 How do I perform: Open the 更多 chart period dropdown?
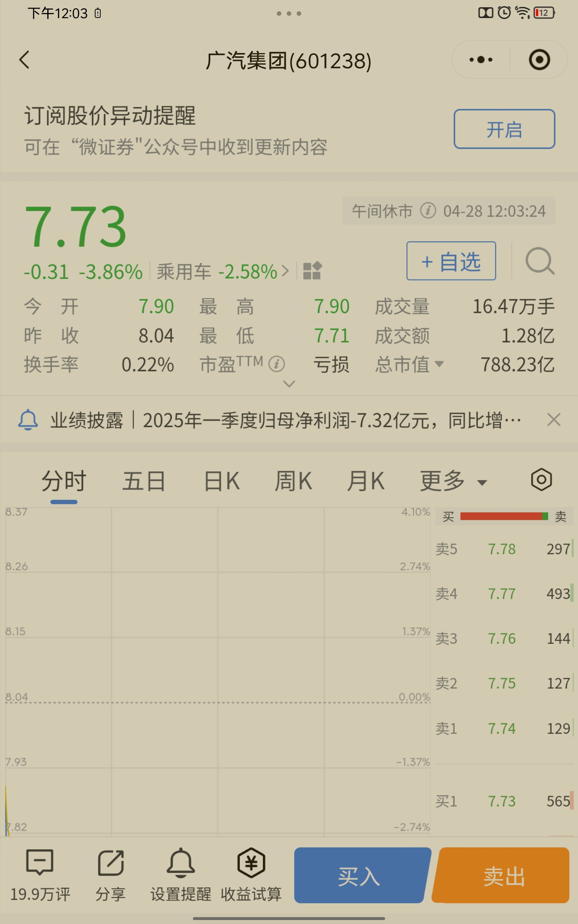pos(453,481)
